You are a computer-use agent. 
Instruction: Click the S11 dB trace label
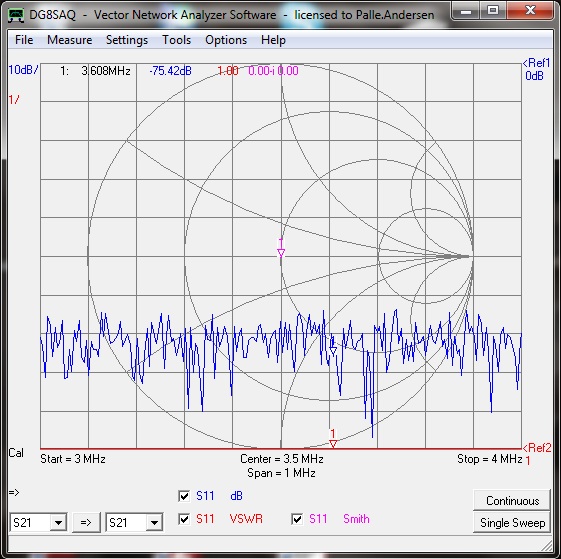(219, 496)
